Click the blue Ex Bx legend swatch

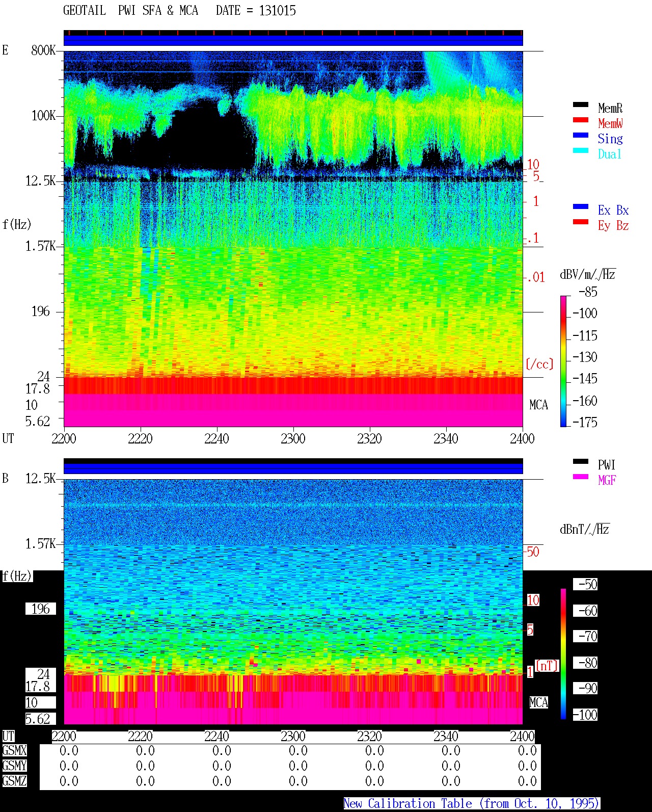(581, 206)
